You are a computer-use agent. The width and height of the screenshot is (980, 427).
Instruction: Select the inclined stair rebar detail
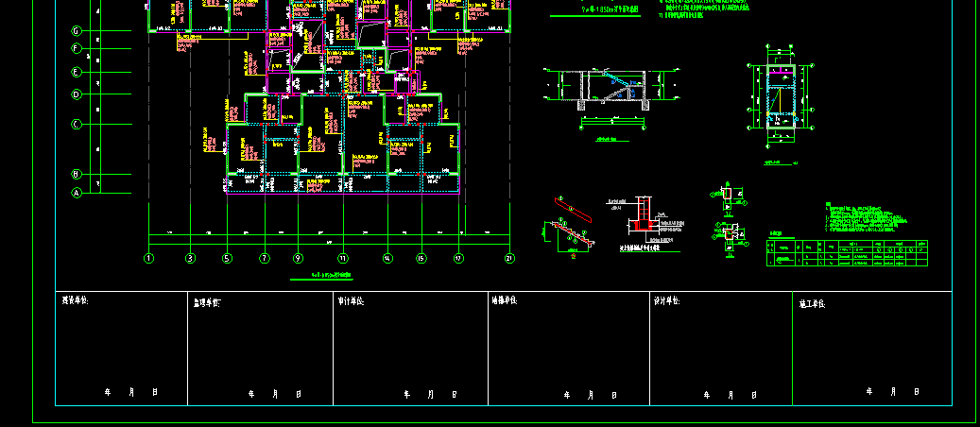pyautogui.click(x=569, y=227)
